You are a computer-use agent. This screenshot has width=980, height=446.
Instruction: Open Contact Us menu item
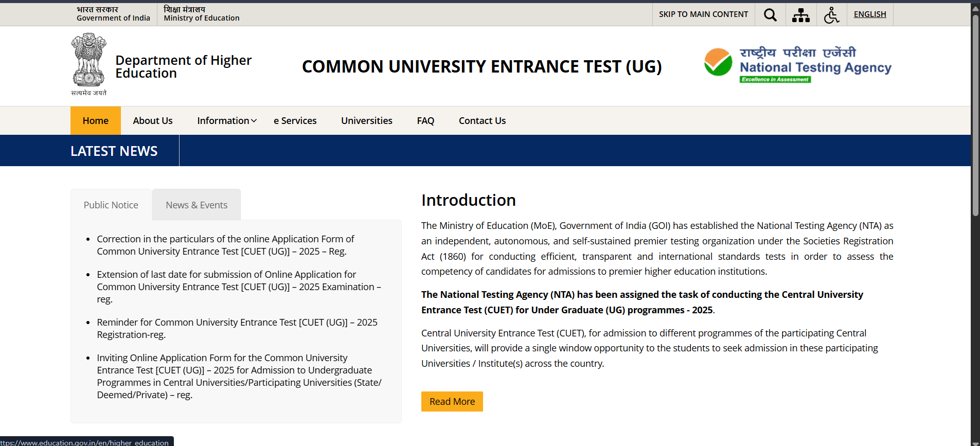[x=482, y=120]
